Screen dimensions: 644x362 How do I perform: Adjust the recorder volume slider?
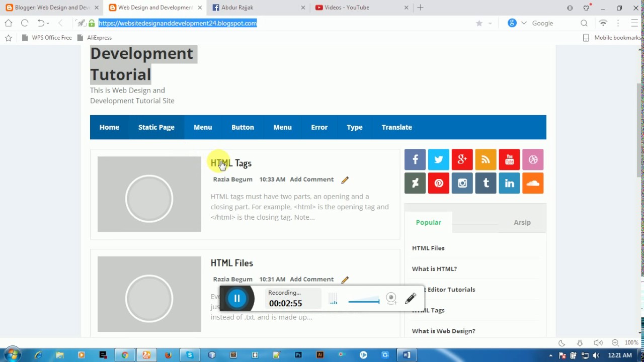point(364,302)
